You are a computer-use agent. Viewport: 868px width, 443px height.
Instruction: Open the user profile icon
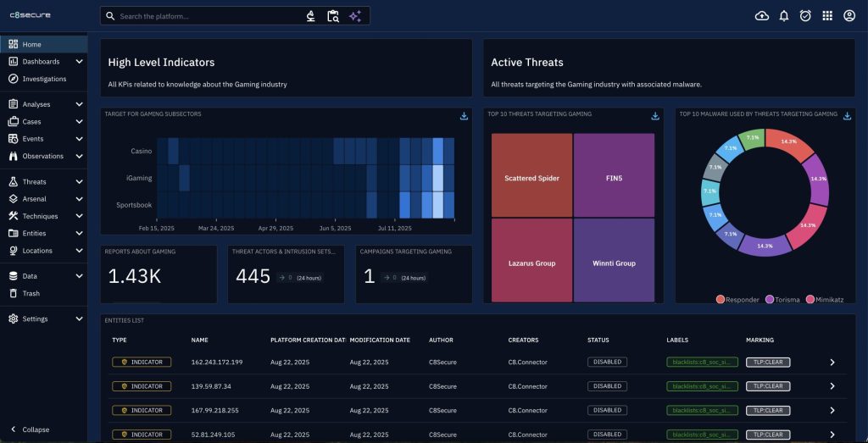pos(849,16)
